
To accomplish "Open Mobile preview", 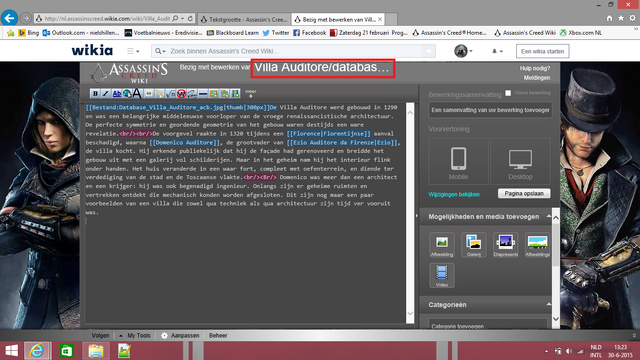I will (458, 162).
